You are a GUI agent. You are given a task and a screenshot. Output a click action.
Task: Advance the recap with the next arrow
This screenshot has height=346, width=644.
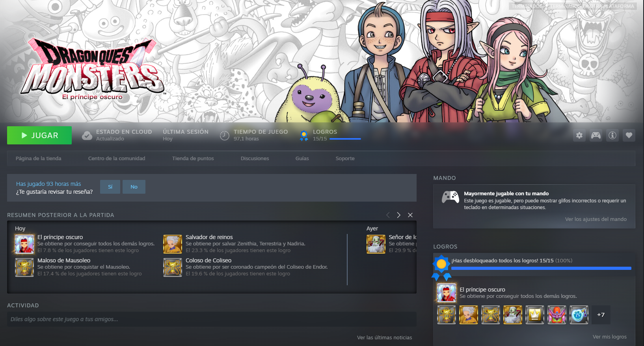click(x=399, y=215)
